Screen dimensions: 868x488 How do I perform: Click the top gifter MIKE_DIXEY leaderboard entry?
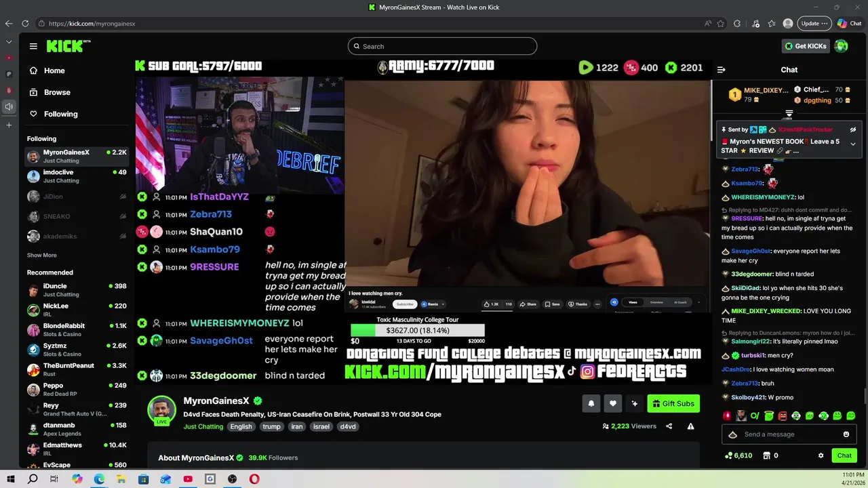(758, 94)
